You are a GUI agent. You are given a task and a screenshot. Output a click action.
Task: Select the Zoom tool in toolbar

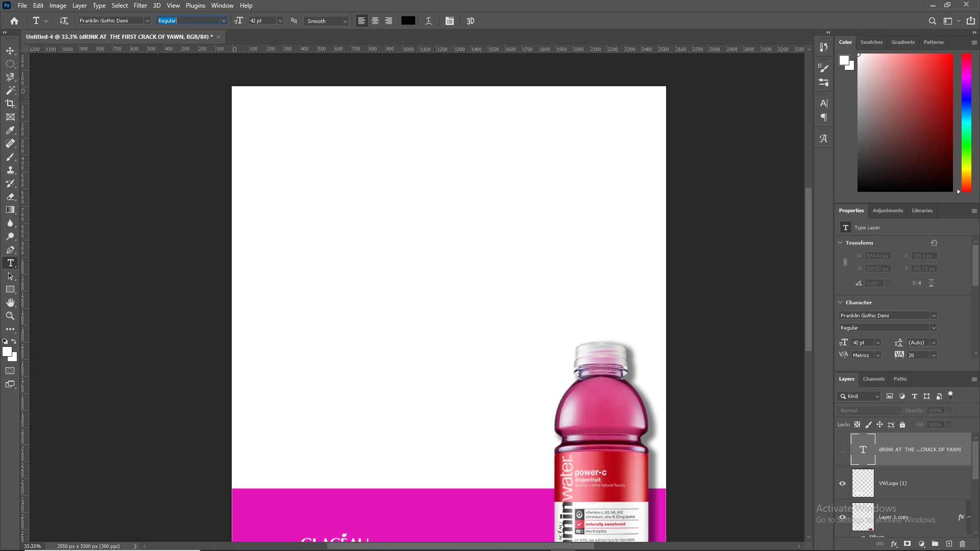pyautogui.click(x=10, y=316)
